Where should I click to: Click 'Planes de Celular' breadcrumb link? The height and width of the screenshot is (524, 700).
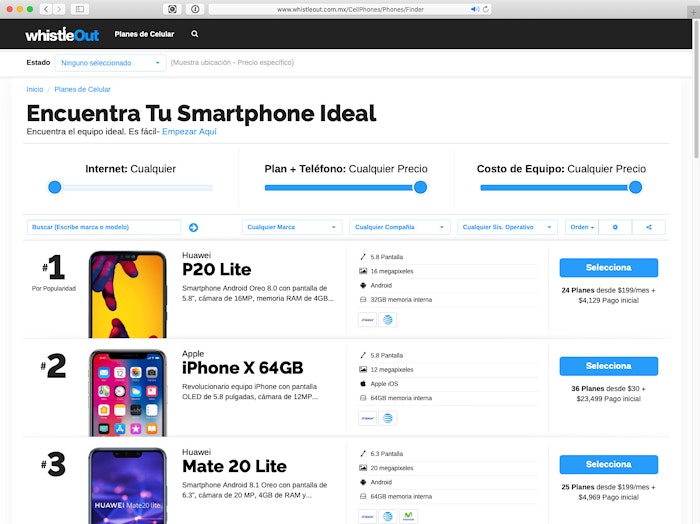pyautogui.click(x=82, y=89)
